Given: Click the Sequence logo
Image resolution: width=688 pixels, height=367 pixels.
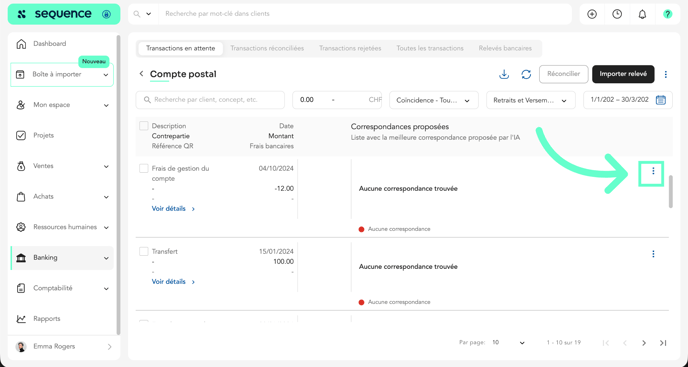Looking at the screenshot, I should (64, 14).
